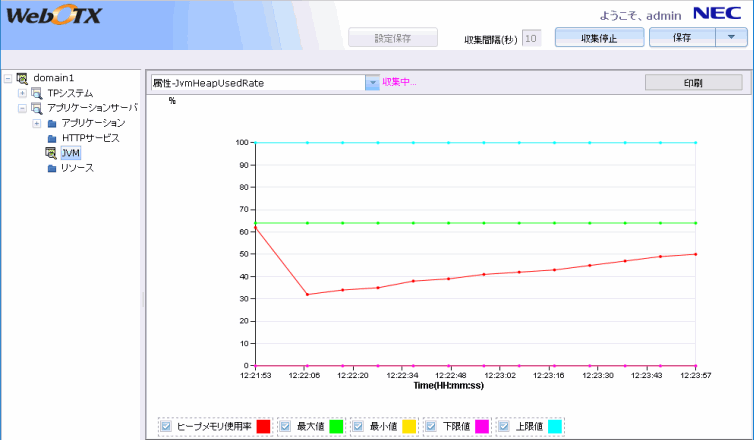Screen dimensions: 754x440
Task: Click the アプリケーションサーバ node icon
Action: coord(37,108)
